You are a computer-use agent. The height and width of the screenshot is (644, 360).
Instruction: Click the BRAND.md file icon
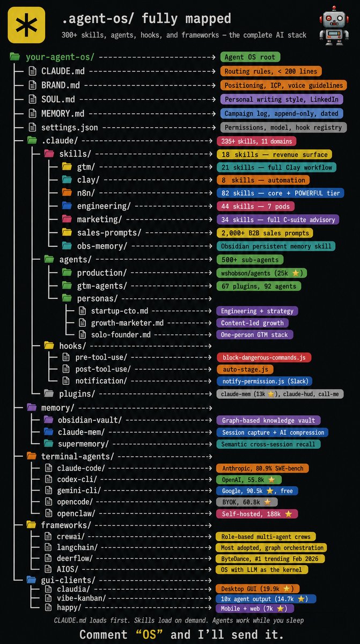coord(33,85)
